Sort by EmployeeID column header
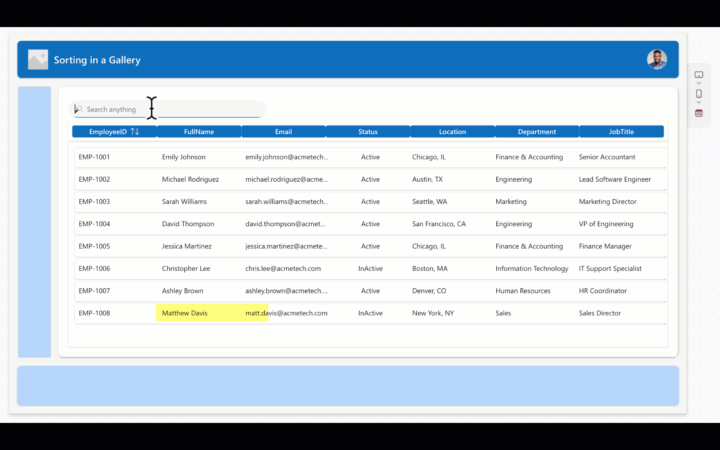Screen dimensions: 720x450 tap(114, 131)
